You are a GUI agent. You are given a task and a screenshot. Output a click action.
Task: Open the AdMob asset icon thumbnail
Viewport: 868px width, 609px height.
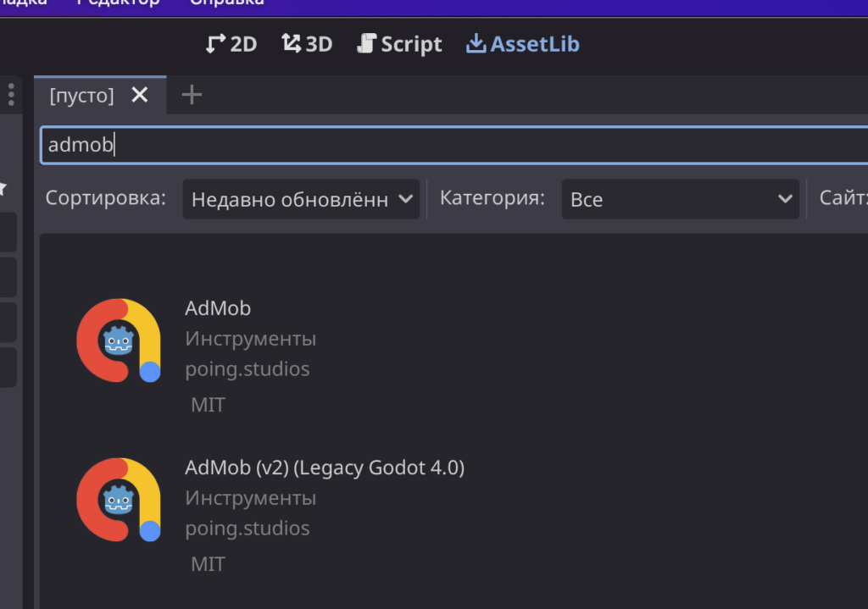(119, 340)
